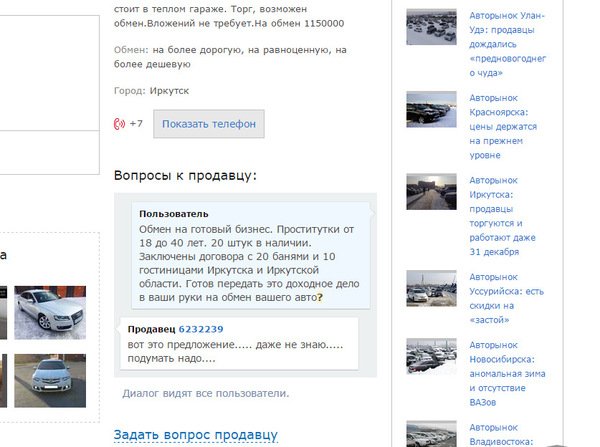
Task: Open thumbnail beside Авторынок Владивостока
Action: tap(431, 434)
